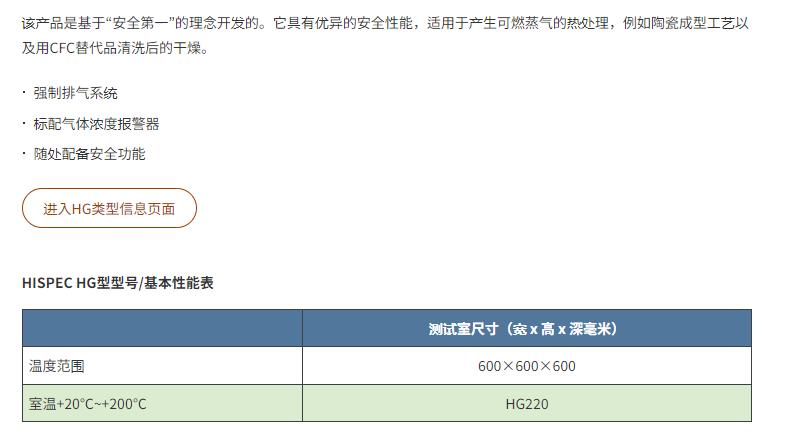Click the 随处配备安全功能 bullet item
Viewport: 791px width, 442px height.
pyautogui.click(x=89, y=154)
